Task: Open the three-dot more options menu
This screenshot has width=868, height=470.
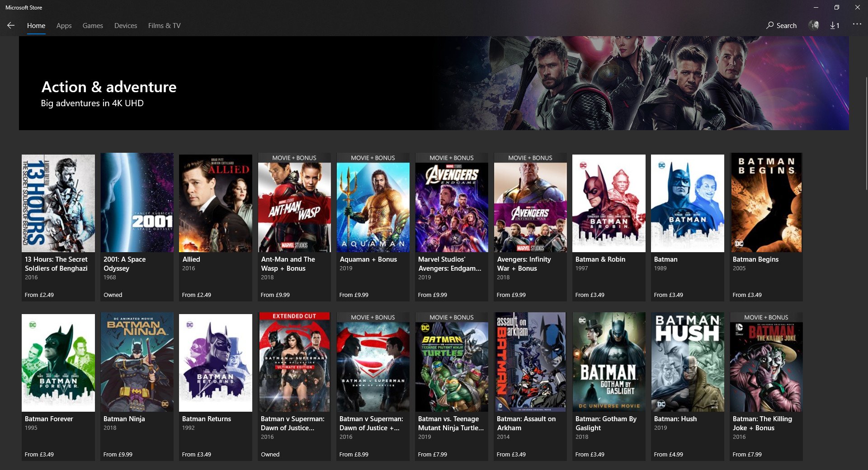Action: [857, 24]
